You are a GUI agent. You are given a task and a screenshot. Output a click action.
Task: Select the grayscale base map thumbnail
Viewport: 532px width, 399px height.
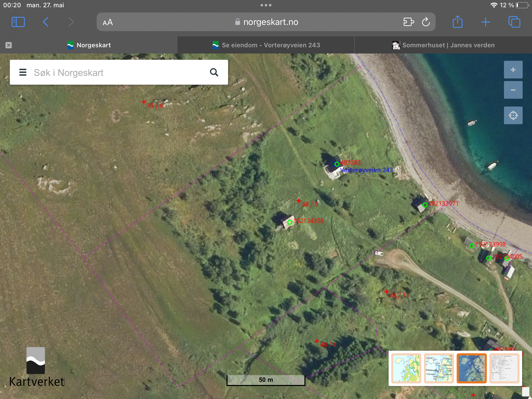[504, 368]
